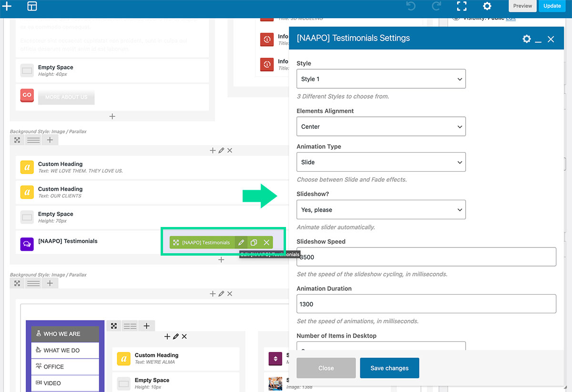Image resolution: width=572 pixels, height=392 pixels.
Task: Open gear options in Testimonials Settings header
Action: pos(526,39)
